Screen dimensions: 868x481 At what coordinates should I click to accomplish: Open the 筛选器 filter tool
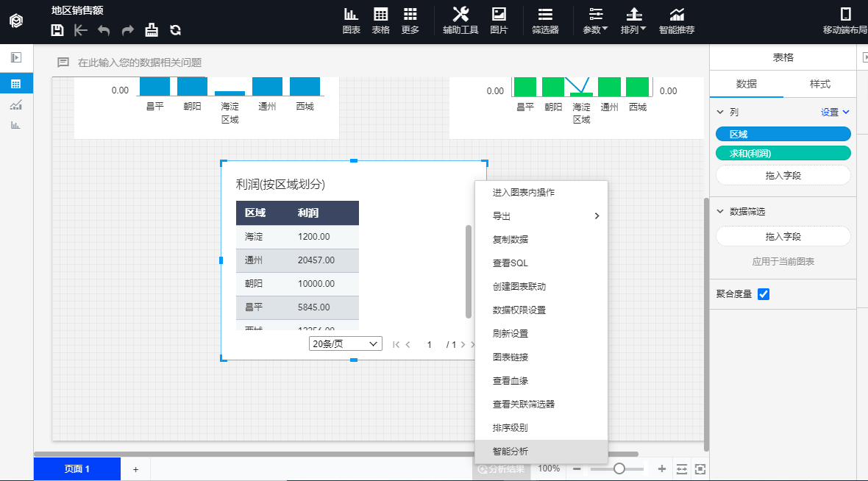tap(545, 21)
